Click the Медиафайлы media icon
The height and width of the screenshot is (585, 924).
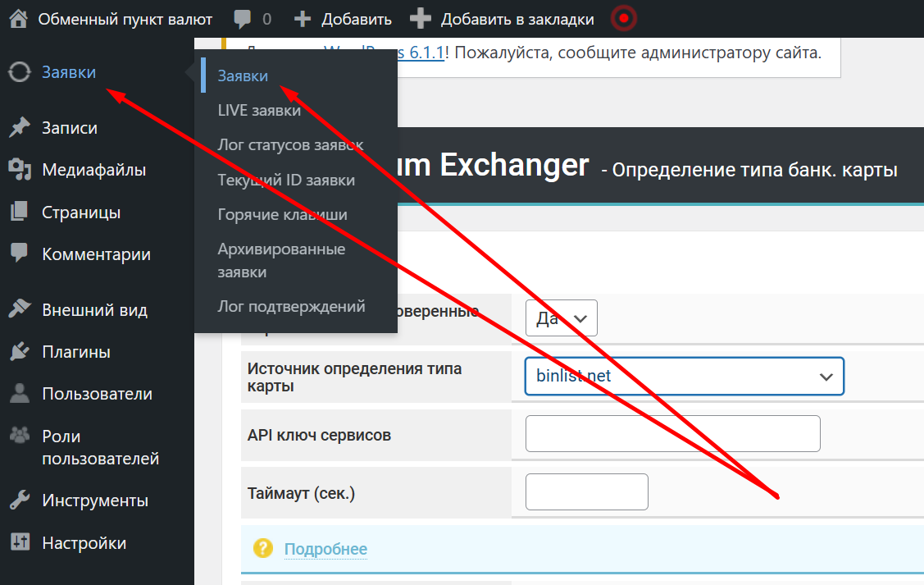point(19,170)
